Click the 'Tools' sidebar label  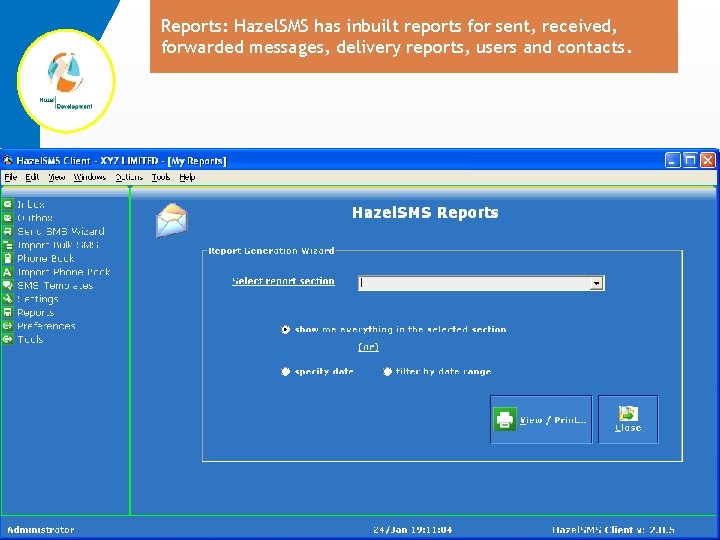tap(30, 339)
